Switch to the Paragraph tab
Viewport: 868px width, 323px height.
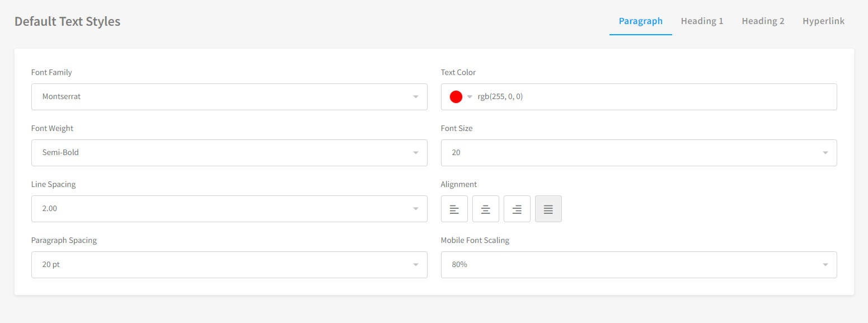click(x=641, y=21)
